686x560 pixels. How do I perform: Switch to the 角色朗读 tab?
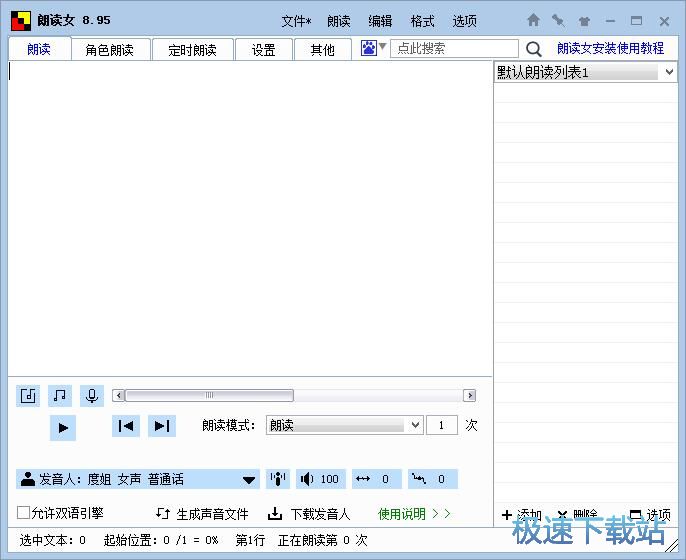coord(110,50)
